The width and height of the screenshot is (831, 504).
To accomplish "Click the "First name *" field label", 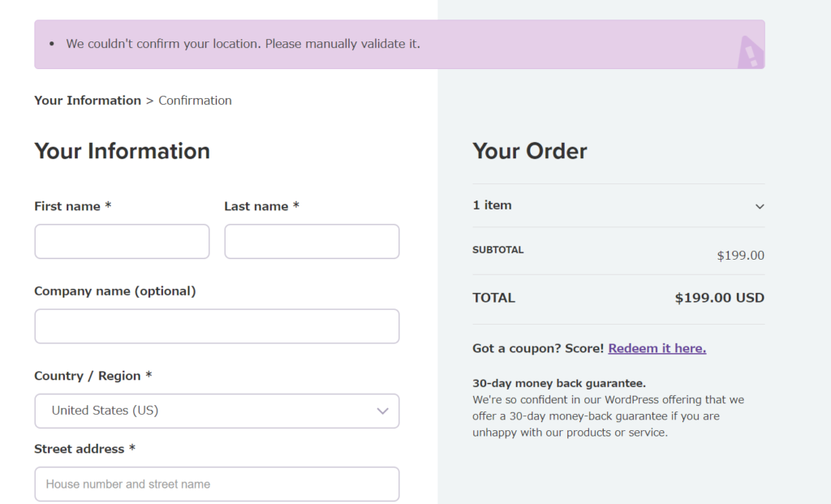I will point(72,206).
